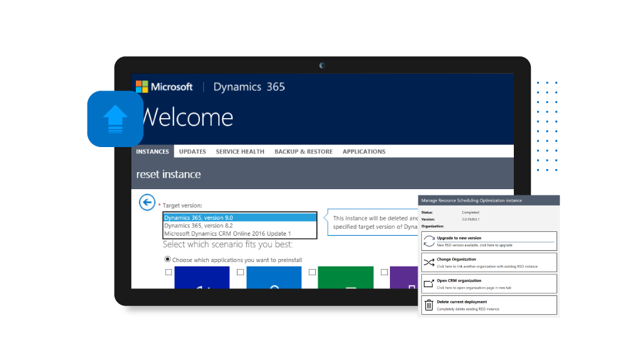The width and height of the screenshot is (644, 362).
Task: Click the 'Welcome' banner heading
Action: tap(187, 118)
